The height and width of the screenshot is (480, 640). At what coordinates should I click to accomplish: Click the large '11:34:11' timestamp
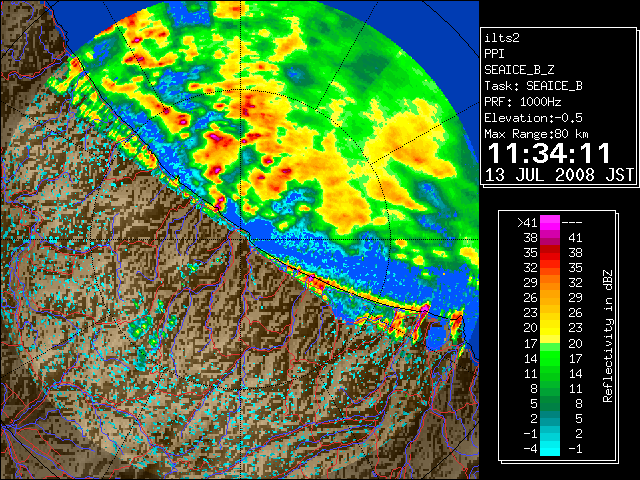[x=549, y=153]
